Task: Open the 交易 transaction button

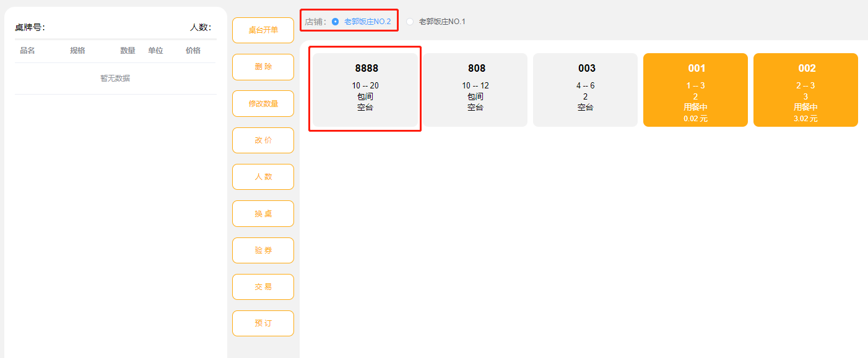Action: (263, 287)
